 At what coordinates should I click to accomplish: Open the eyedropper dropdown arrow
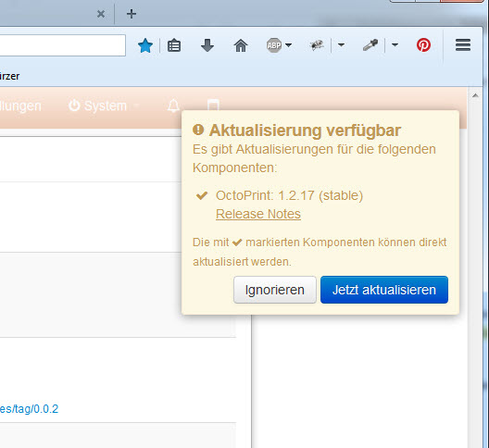tap(395, 45)
